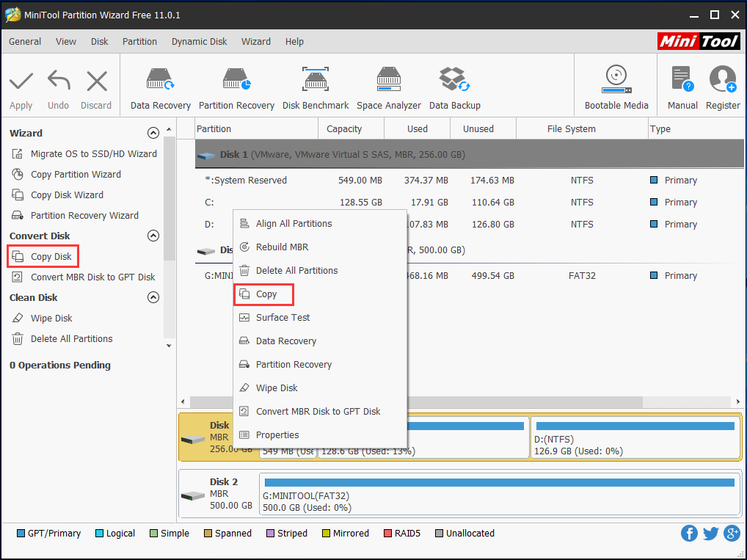Select G:MINITOOL(FAT32) block in the disk map
The height and width of the screenshot is (560, 747).
[500, 493]
